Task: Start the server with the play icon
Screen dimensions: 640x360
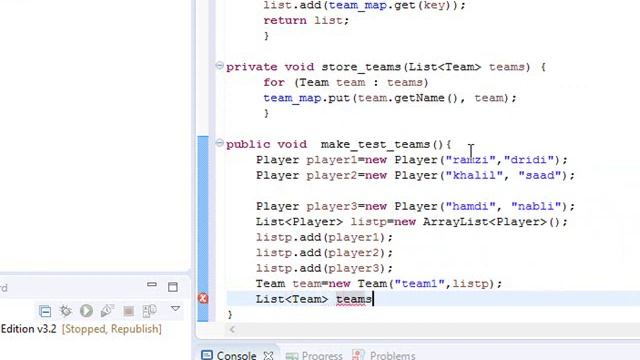Action: click(x=86, y=311)
